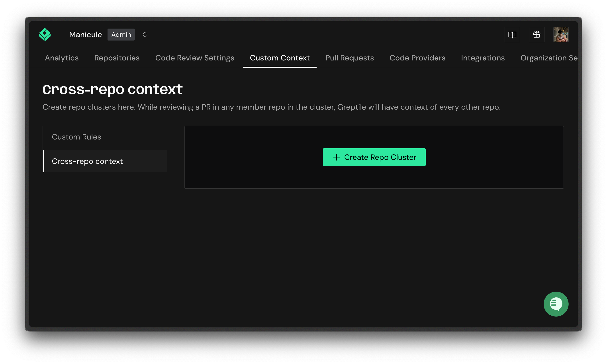
Task: Open the Code Providers tab
Action: pos(417,58)
